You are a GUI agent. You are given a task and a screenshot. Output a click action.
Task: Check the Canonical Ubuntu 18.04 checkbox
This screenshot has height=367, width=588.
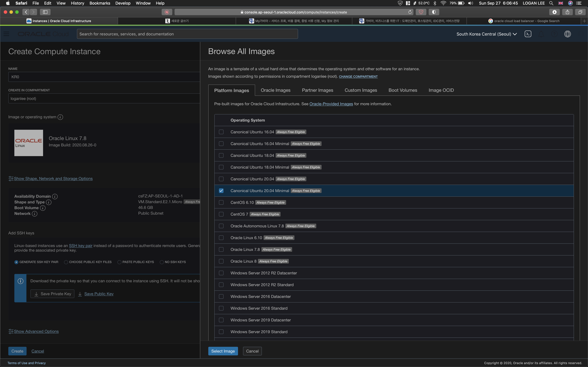click(221, 155)
